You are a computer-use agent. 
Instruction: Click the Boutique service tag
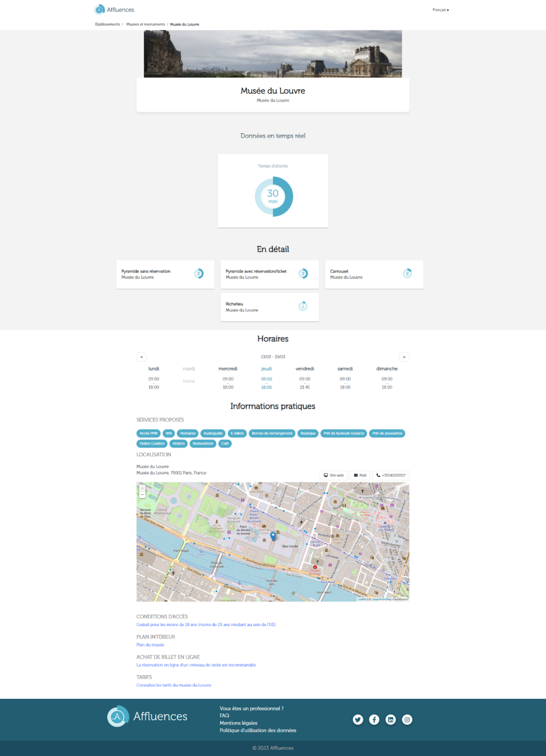(308, 433)
